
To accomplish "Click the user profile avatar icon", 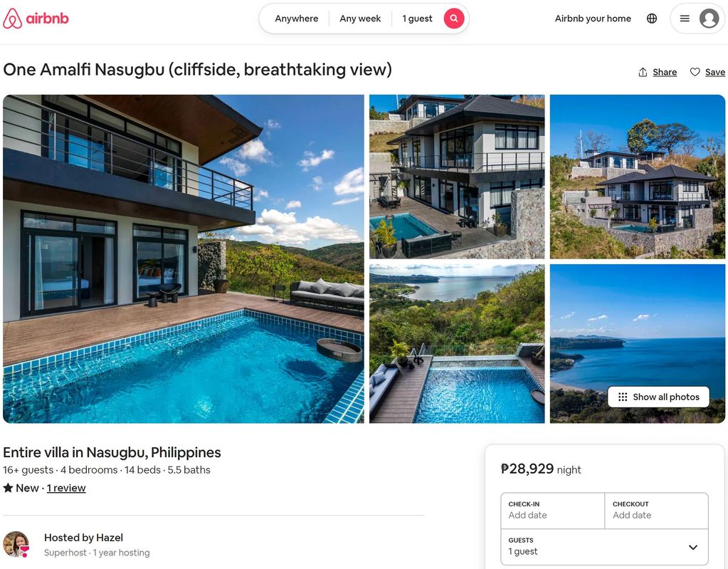I will [709, 19].
